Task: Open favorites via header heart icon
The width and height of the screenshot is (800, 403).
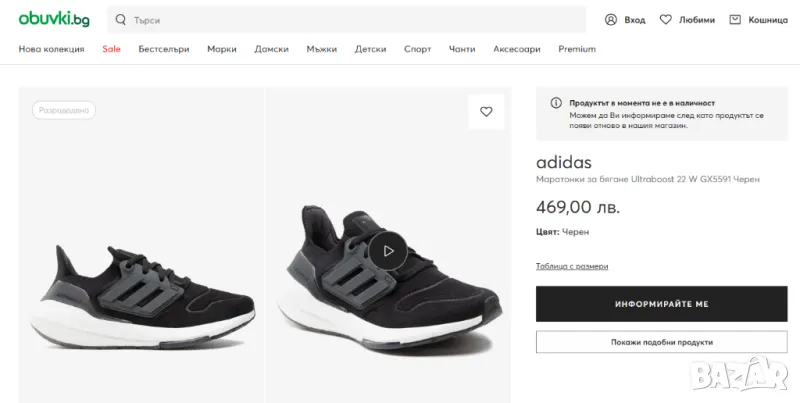Action: click(665, 19)
